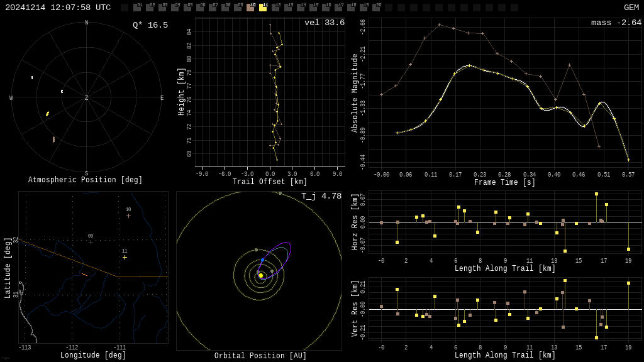Click station 10 cross marker on map

(128, 216)
